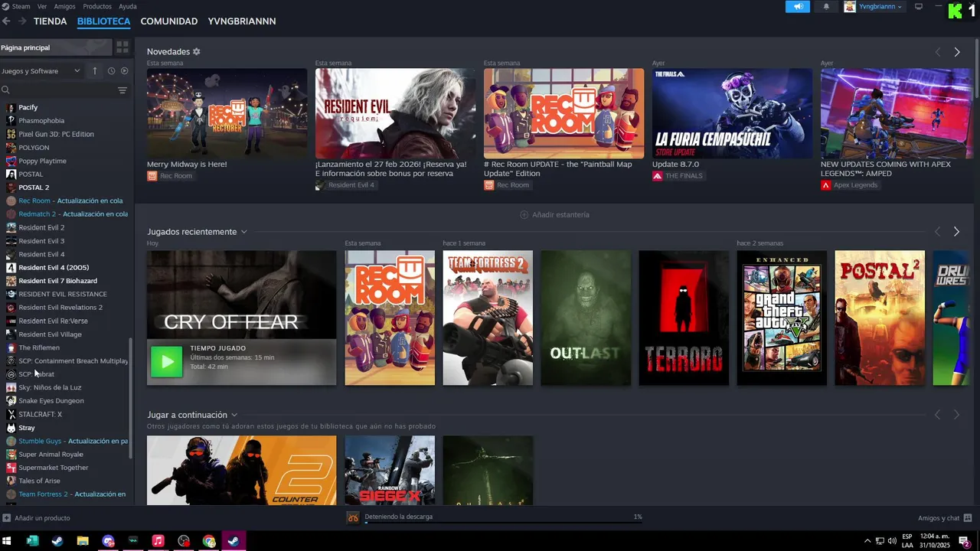
Task: Play Cry of Fear with green button
Action: coord(166,362)
